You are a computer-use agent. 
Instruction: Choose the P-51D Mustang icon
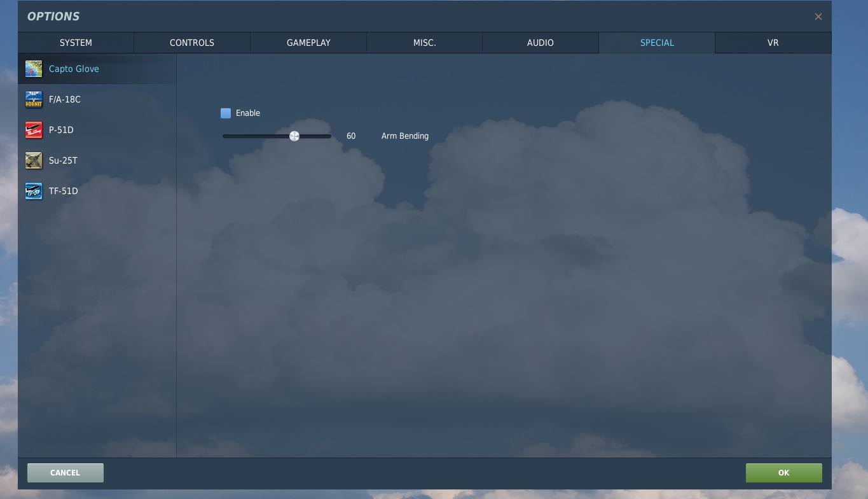pyautogui.click(x=34, y=130)
